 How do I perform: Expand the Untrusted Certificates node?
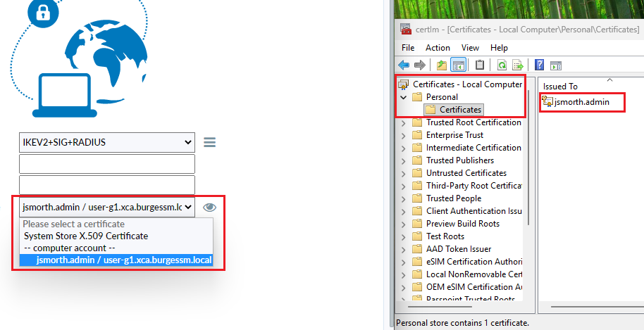pyautogui.click(x=403, y=173)
